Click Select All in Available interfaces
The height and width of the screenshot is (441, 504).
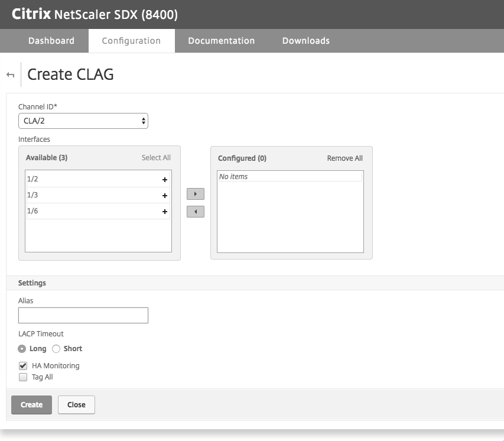(156, 158)
